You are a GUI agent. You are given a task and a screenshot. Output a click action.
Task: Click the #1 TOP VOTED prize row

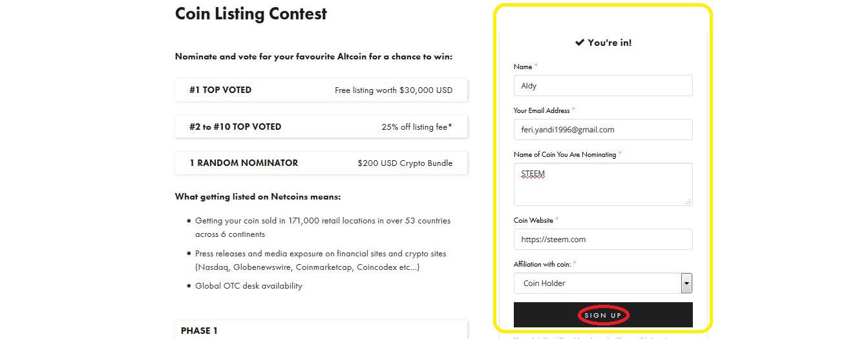point(321,90)
